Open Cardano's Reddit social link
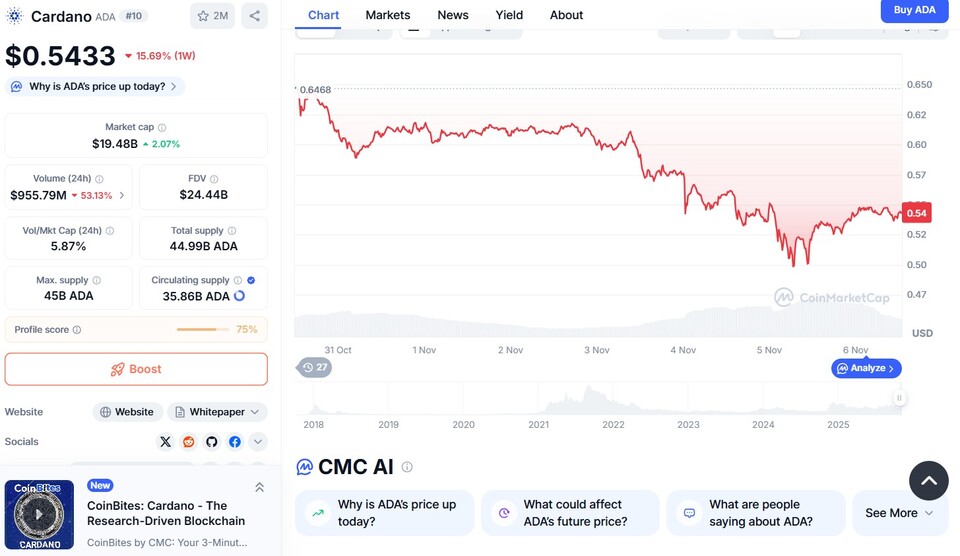 click(x=189, y=442)
